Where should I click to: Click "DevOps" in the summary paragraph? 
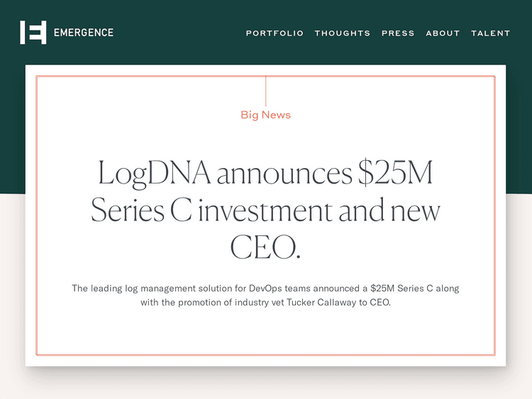tap(267, 288)
